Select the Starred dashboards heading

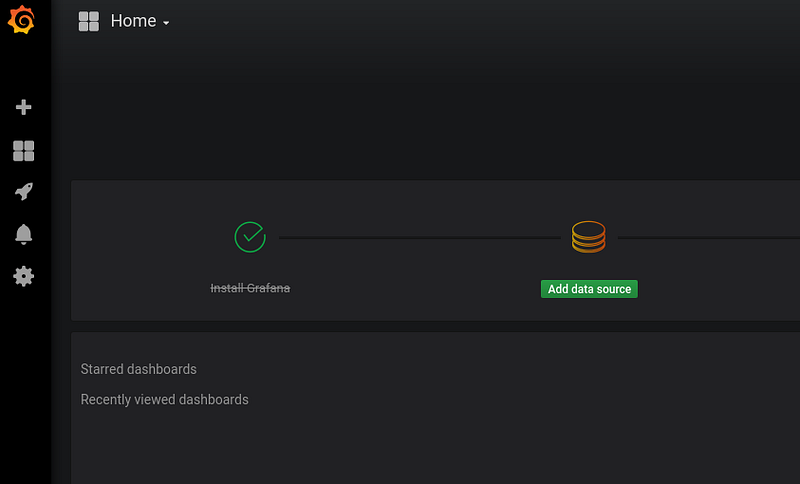pos(138,369)
